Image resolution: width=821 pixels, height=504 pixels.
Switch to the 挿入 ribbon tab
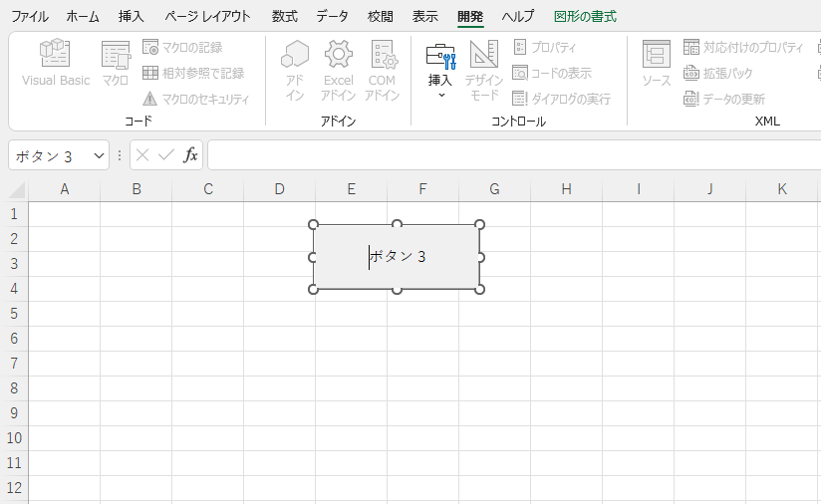131,16
